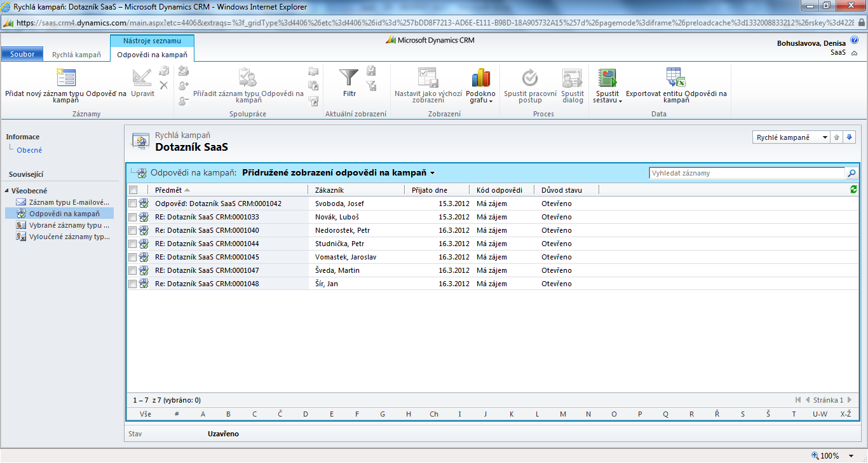Filter records by letter Ch

pos(434,414)
